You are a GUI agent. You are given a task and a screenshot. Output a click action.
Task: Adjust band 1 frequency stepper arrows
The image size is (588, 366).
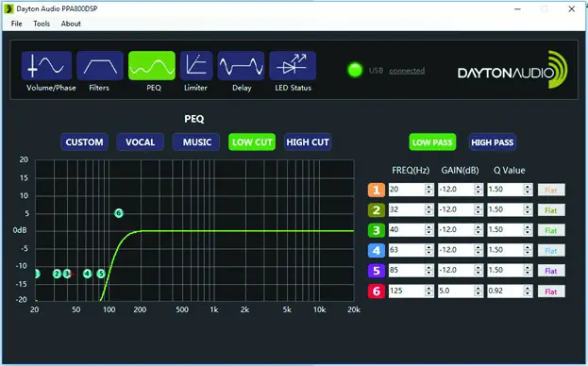click(429, 190)
